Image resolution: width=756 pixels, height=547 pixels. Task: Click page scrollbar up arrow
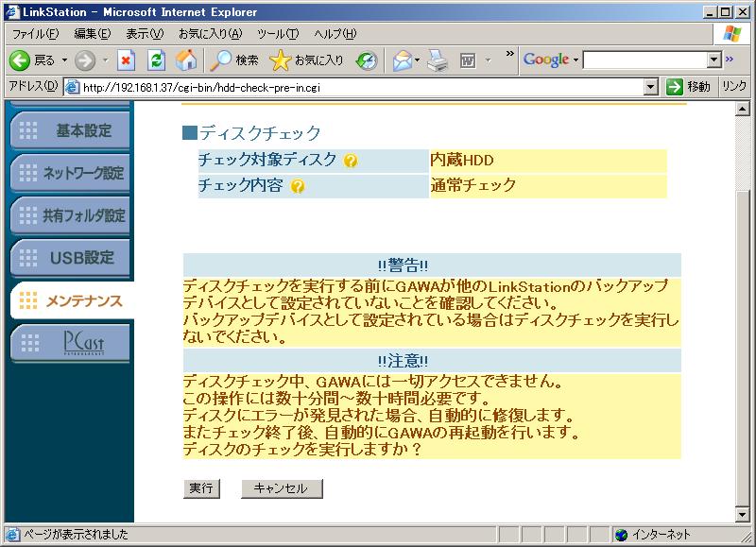click(743, 110)
